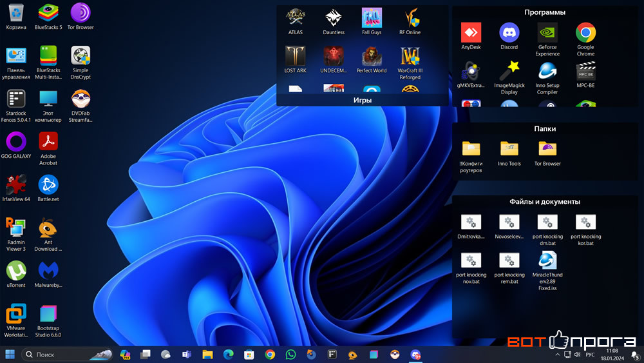Screen dimensions: 644x363
Task: Open Fall Guys game shortcut
Action: 372,22
